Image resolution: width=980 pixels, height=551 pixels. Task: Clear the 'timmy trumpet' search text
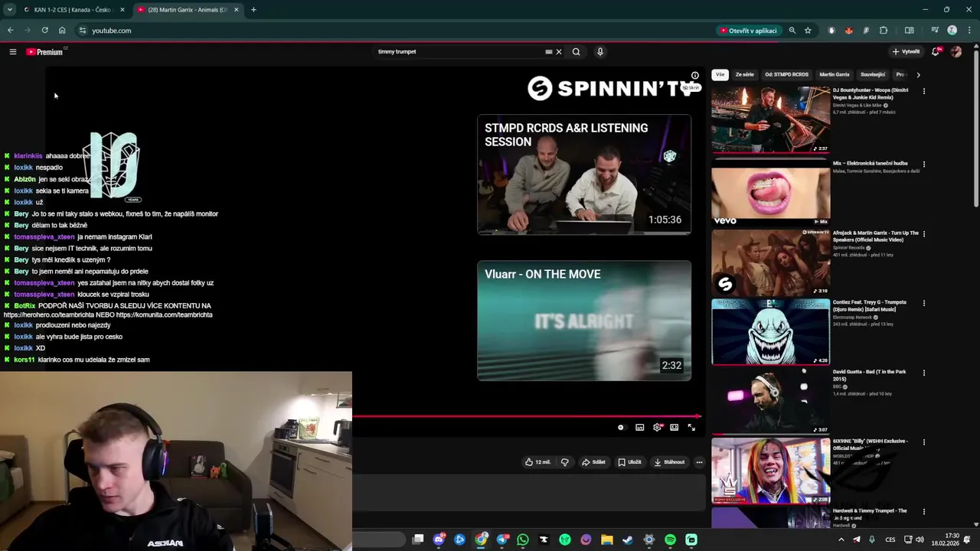tap(559, 52)
